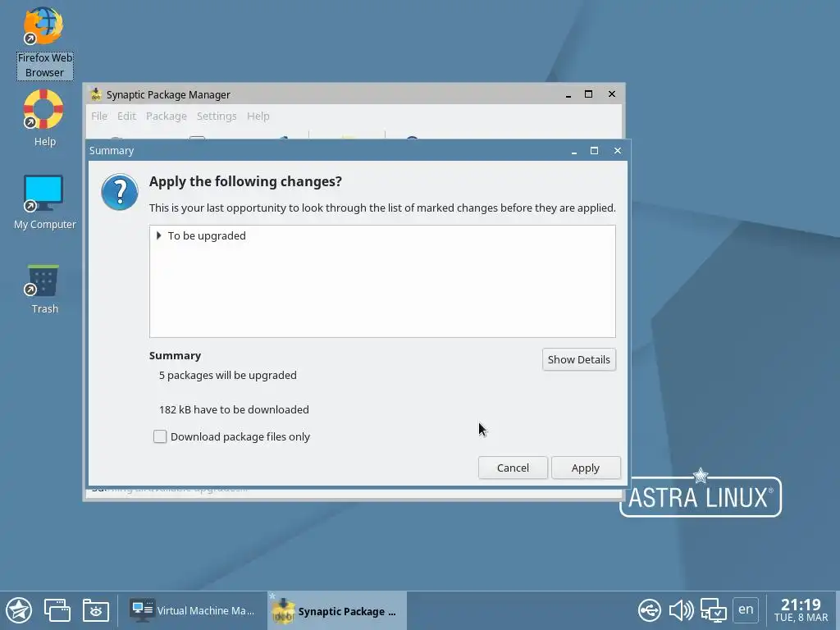Switch to Virtual Machine Manager taskbar item
Image resolution: width=840 pixels, height=630 pixels.
[193, 610]
